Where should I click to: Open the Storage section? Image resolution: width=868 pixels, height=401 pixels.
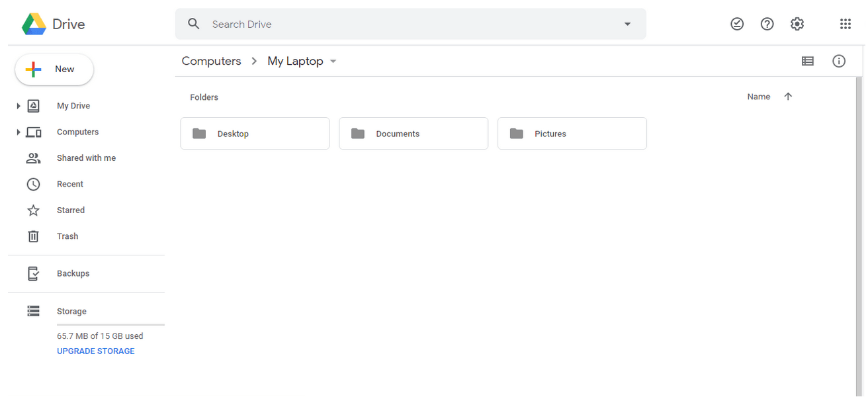pyautogui.click(x=71, y=311)
